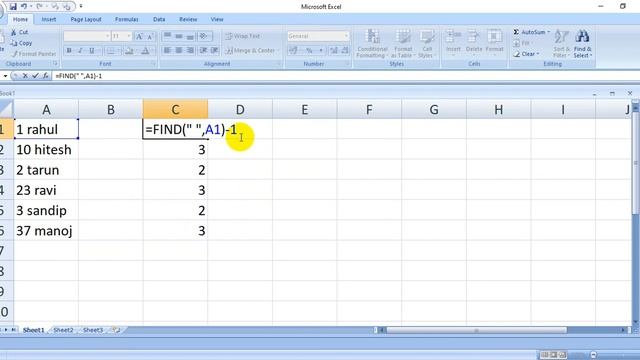Center cell text horizontally

click(x=179, y=51)
